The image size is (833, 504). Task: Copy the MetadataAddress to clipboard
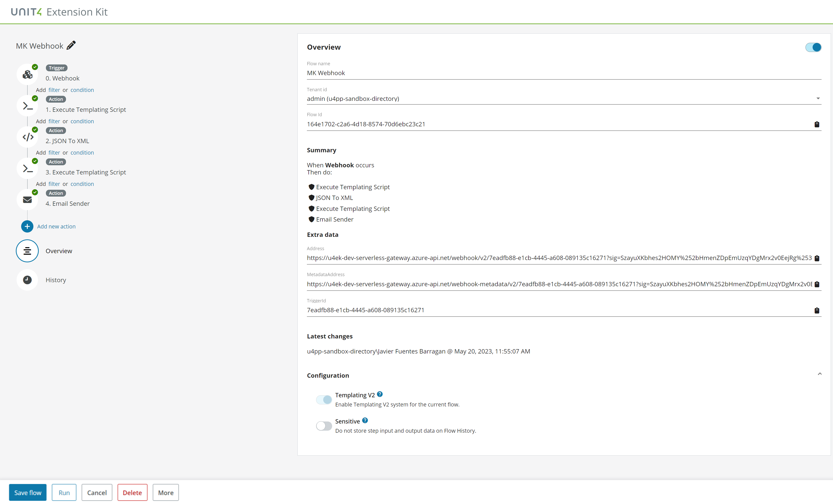[817, 284]
